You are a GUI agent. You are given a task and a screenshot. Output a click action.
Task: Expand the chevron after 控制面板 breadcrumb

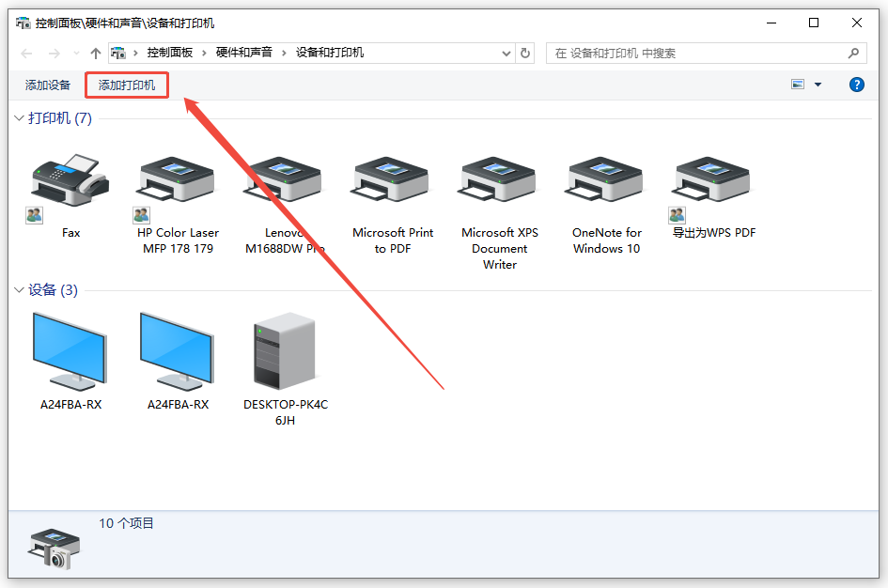point(204,54)
